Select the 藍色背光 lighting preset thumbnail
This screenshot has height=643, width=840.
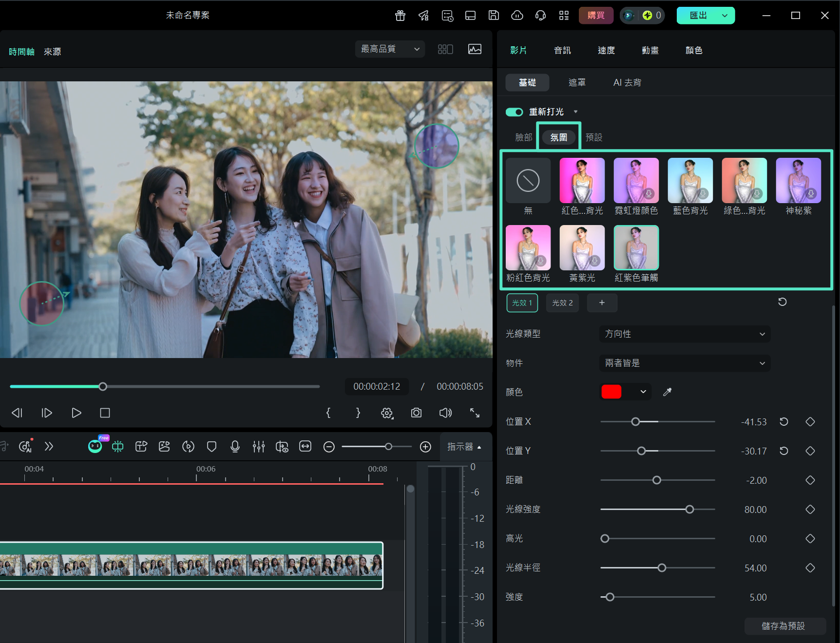690,181
